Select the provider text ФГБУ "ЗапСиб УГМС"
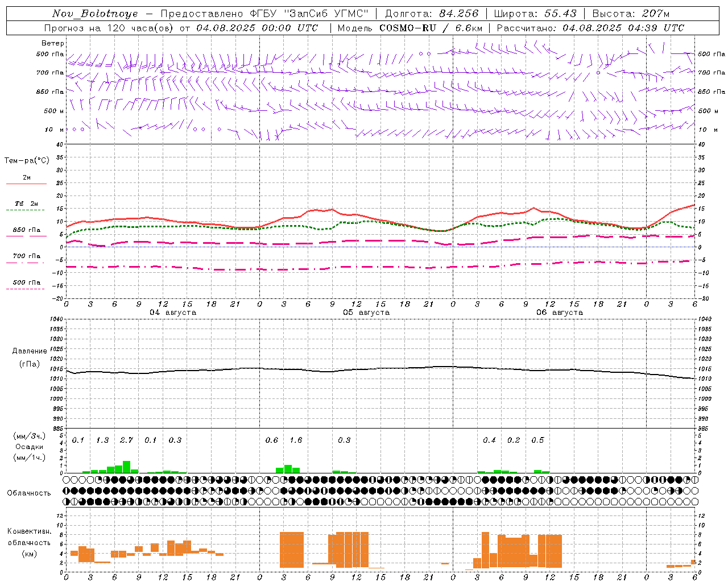 click(x=309, y=14)
